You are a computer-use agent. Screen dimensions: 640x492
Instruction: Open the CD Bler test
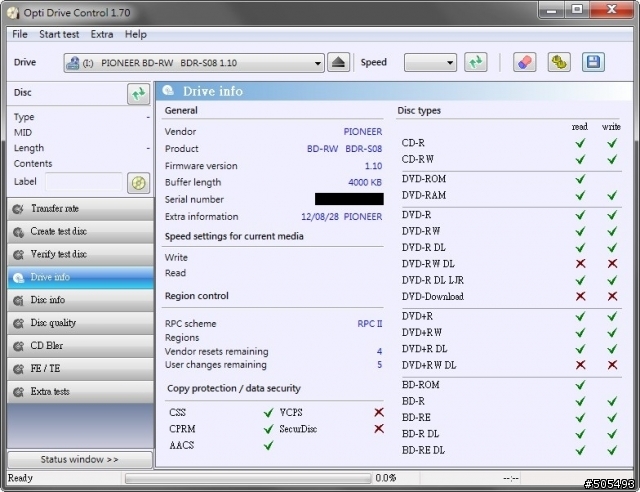[80, 346]
